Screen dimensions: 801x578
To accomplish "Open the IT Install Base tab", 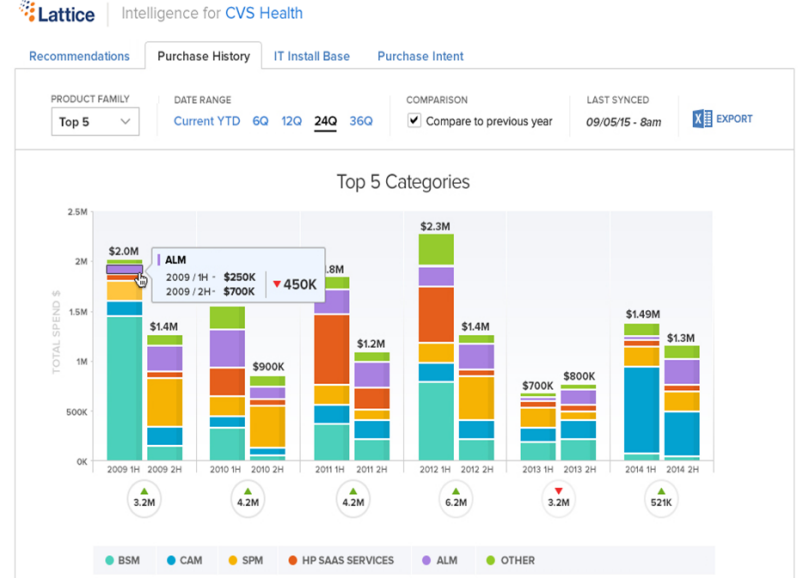I will (x=312, y=56).
